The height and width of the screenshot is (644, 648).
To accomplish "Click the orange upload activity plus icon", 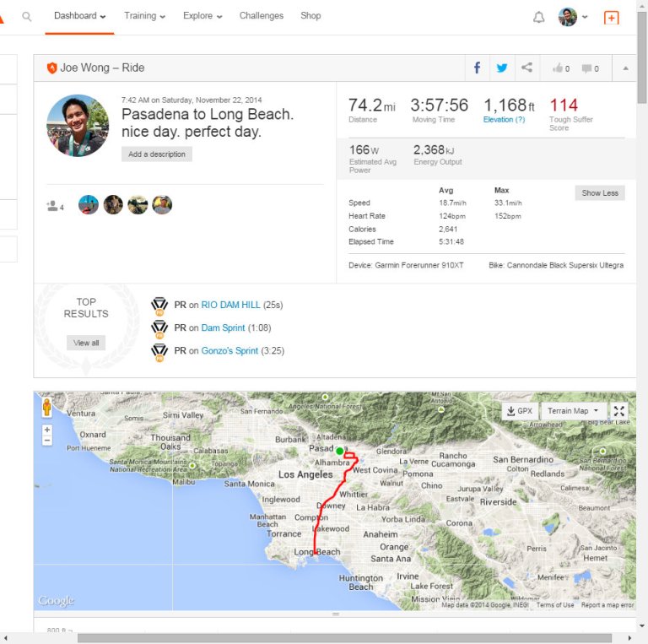I will (612, 17).
